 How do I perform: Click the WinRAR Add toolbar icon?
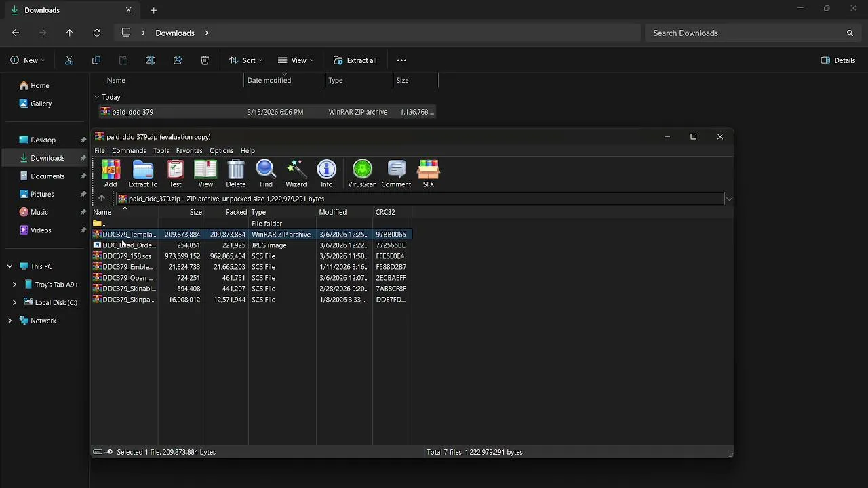tap(111, 174)
